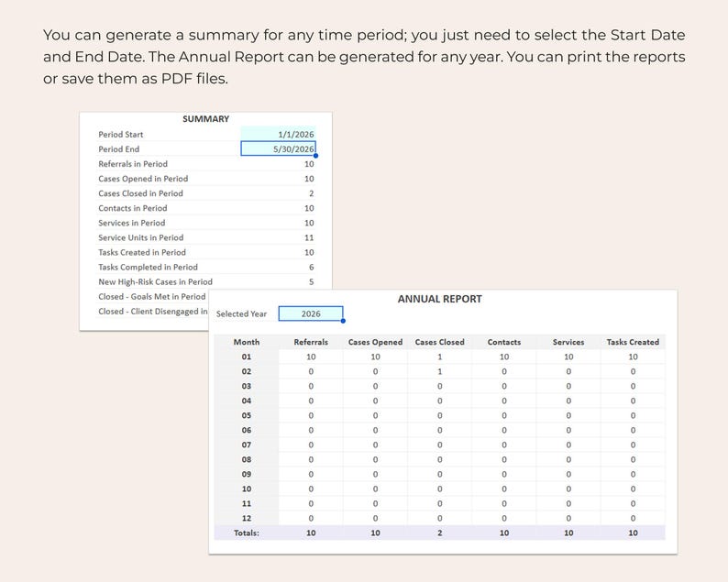Click the Referrals total value
The height and width of the screenshot is (582, 728).
pos(311,533)
